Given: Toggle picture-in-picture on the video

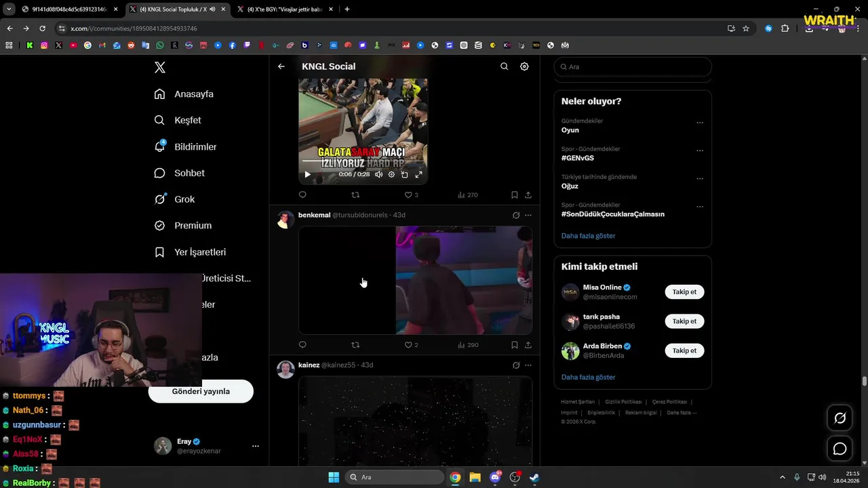Looking at the screenshot, I should click(405, 174).
